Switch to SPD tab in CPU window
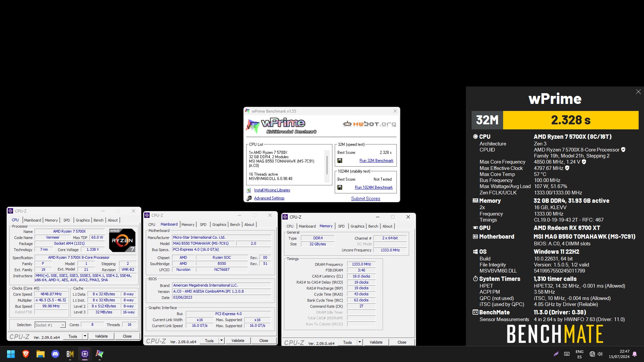Image resolution: width=644 pixels, height=362 pixels. [67, 220]
